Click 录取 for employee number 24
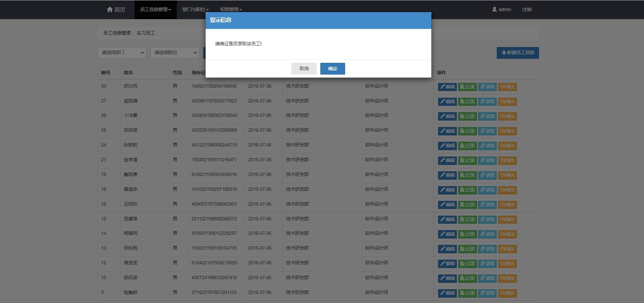Image resolution: width=644 pixels, height=303 pixels. [x=487, y=145]
